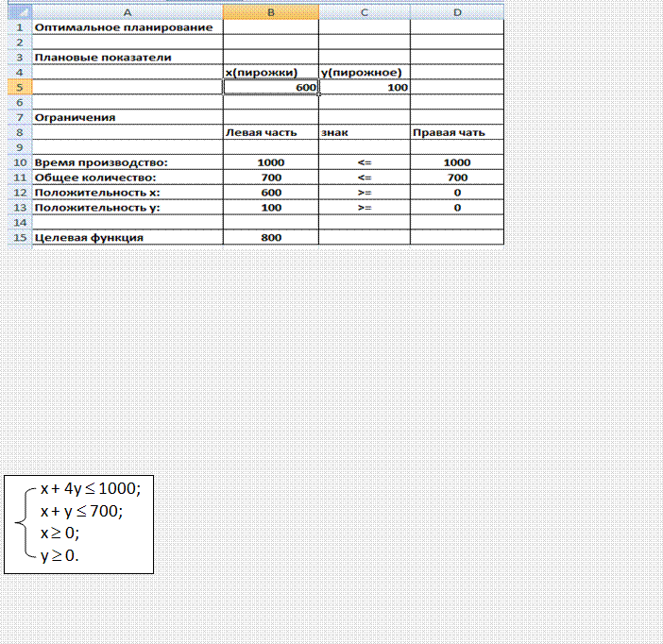Select column C header
Screen dimensions: 663x644
tap(364, 12)
